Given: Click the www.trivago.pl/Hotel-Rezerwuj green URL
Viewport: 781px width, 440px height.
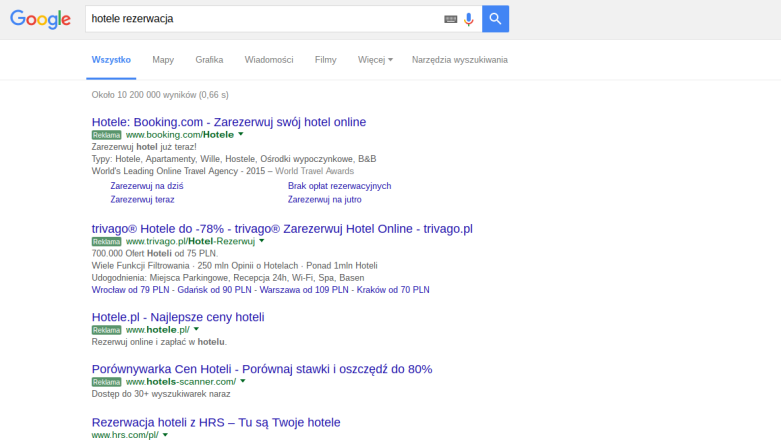Looking at the screenshot, I should tap(190, 241).
